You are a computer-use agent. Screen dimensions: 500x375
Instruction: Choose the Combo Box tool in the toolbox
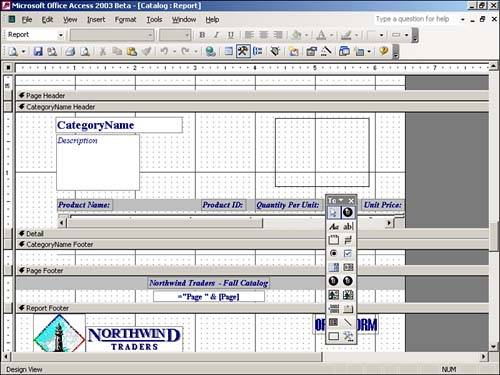(x=333, y=267)
